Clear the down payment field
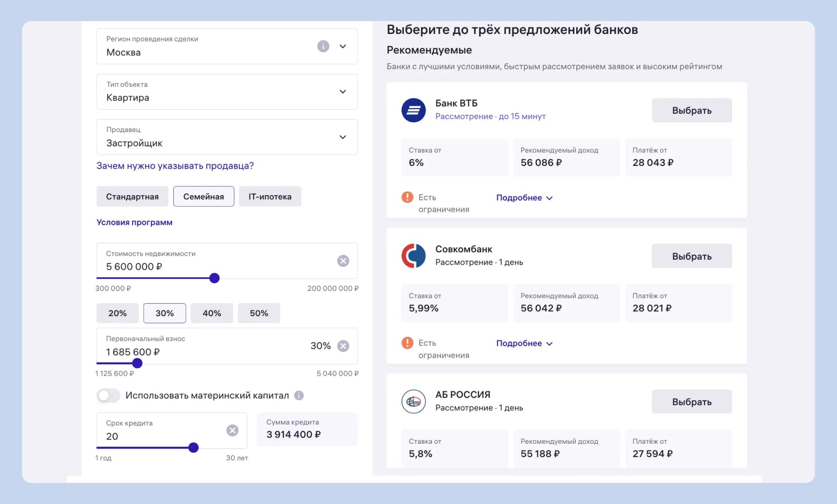 click(343, 346)
